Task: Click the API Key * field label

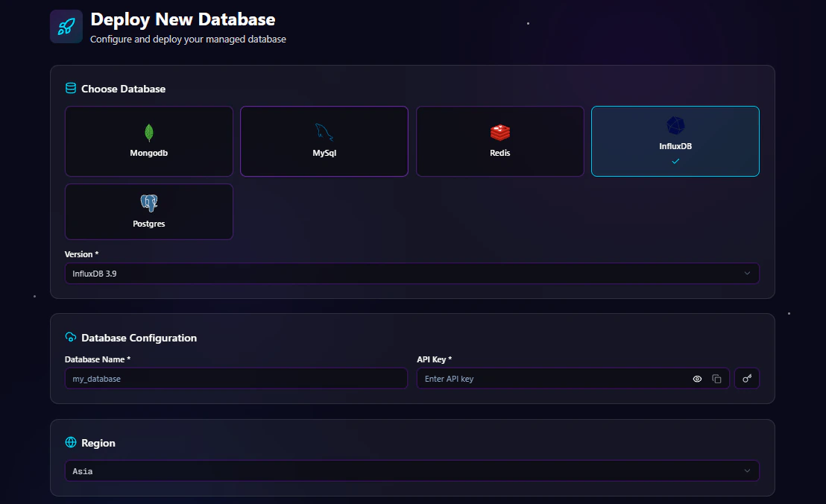Action: pyautogui.click(x=434, y=359)
